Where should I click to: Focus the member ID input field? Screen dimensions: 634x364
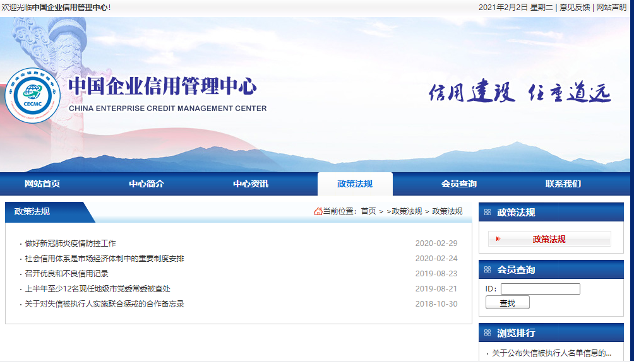540,289
